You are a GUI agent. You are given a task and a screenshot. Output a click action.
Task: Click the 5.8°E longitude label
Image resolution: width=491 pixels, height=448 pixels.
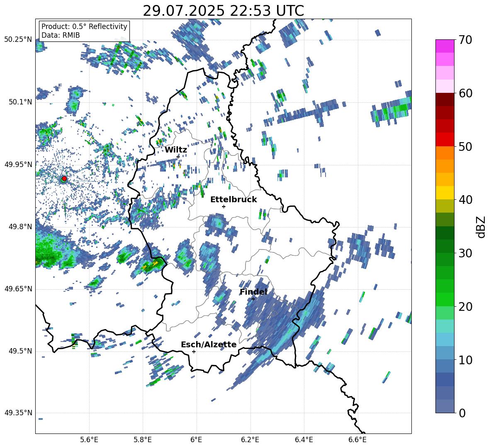click(143, 440)
